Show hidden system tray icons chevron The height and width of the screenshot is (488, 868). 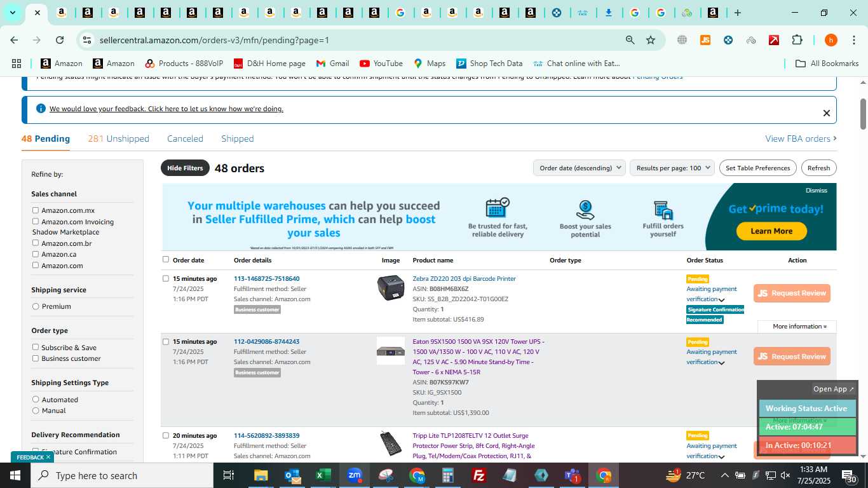(x=724, y=475)
